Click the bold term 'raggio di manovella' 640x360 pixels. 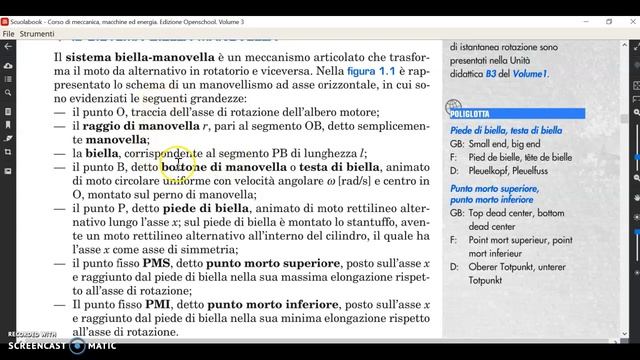pos(141,126)
